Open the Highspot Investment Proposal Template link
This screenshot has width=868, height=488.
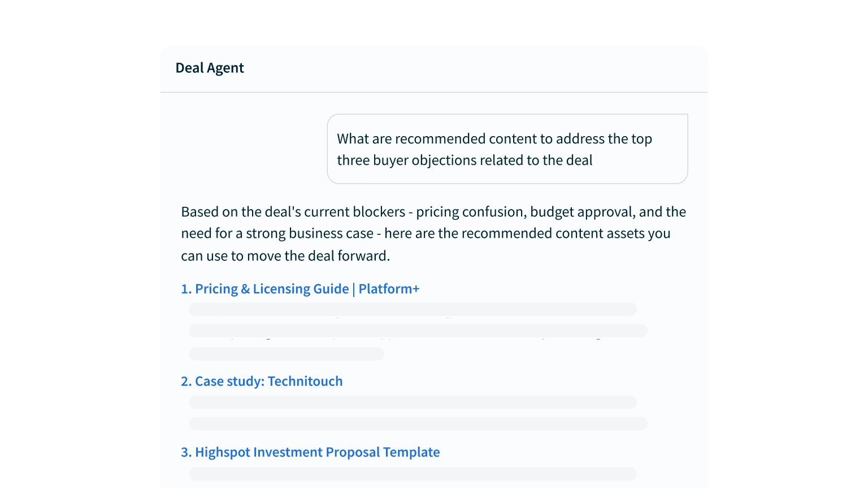point(310,452)
